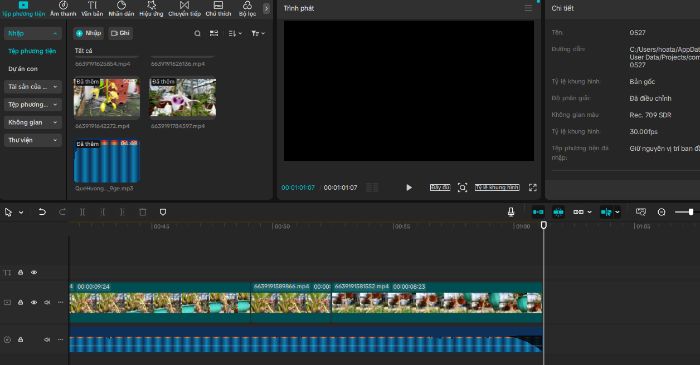700x365 pixels.
Task: Click the Đầy đủ quality button
Action: (440, 187)
